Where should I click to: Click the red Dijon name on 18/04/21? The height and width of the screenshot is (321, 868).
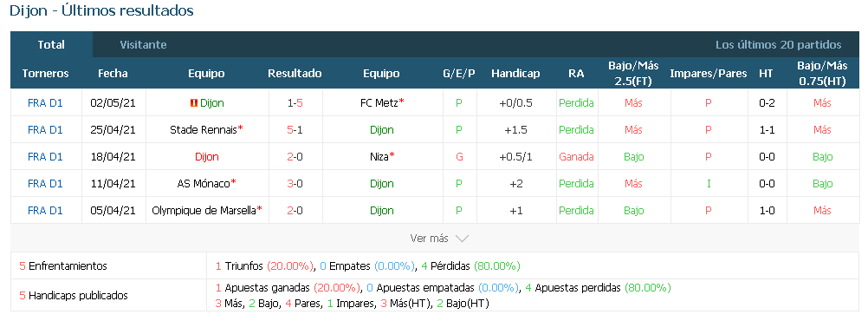pyautogui.click(x=206, y=157)
